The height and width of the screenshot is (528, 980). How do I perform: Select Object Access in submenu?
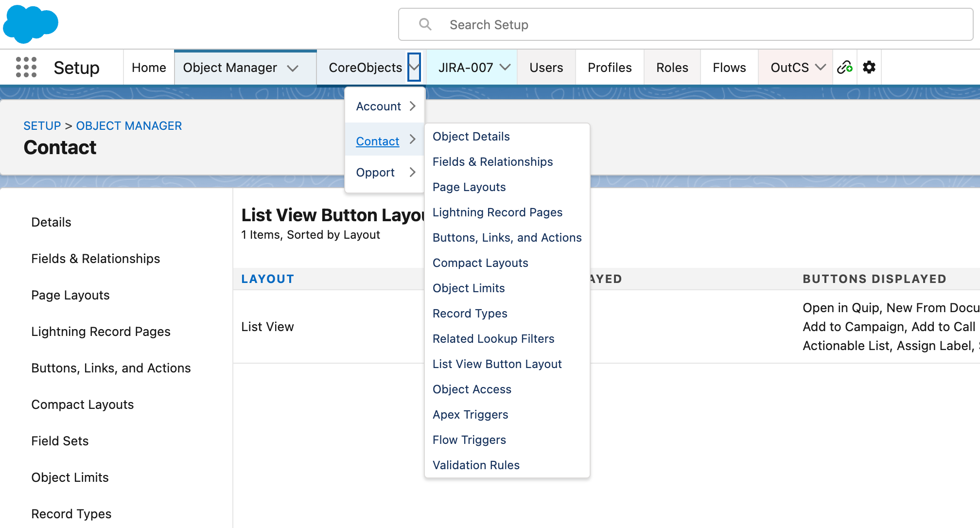point(472,389)
